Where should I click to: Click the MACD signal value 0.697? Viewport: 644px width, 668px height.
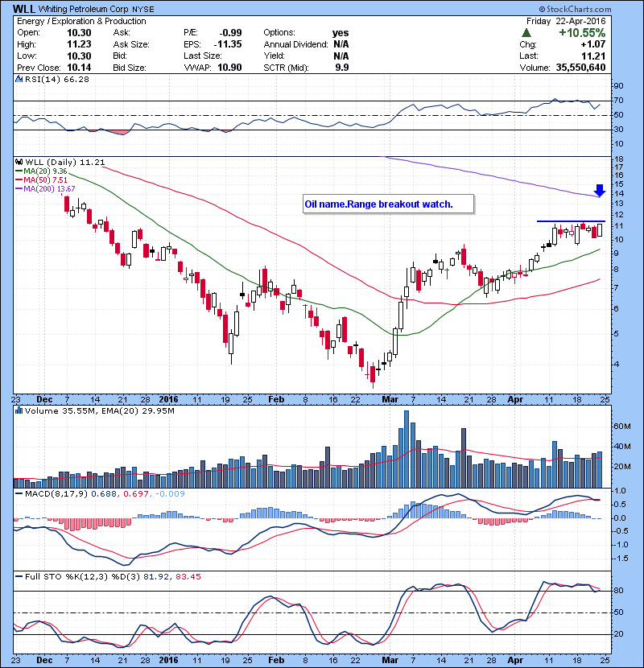tap(136, 494)
